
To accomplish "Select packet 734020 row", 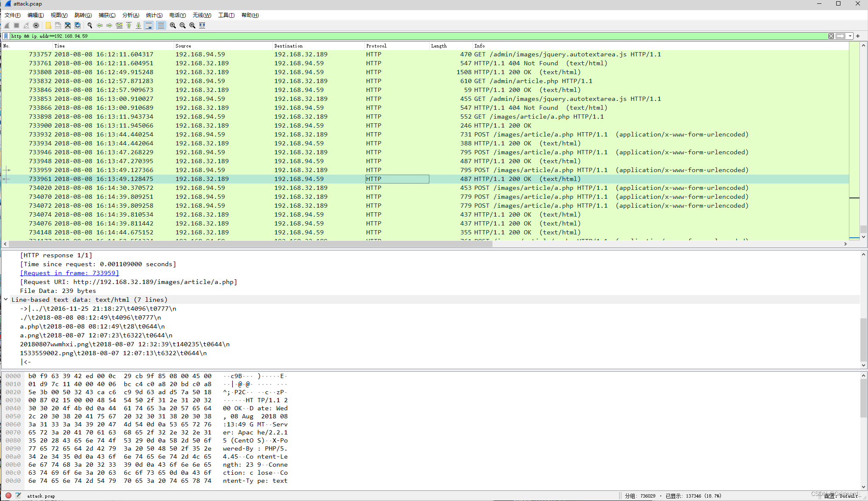I will pyautogui.click(x=426, y=188).
